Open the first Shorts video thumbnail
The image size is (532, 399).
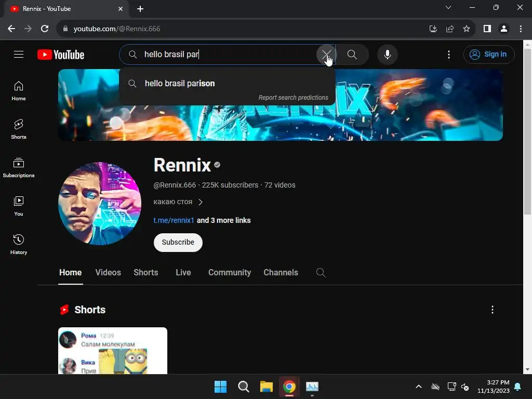[113, 351]
